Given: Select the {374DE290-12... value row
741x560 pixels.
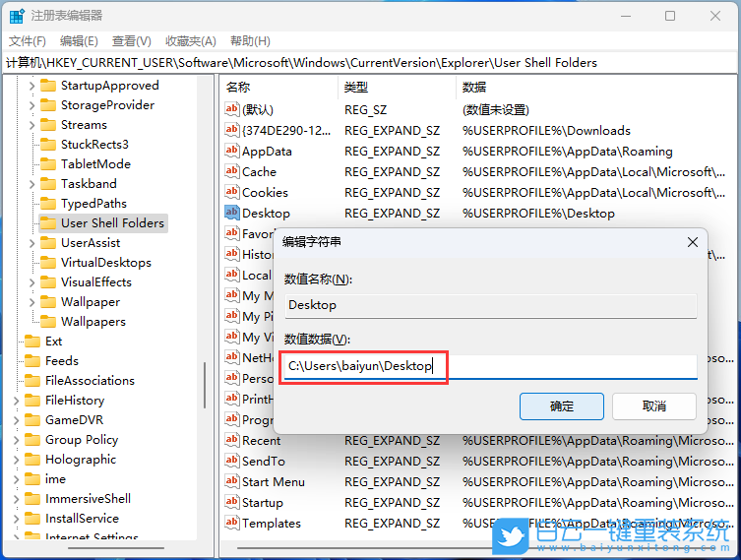Looking at the screenshot, I should pyautogui.click(x=477, y=131).
